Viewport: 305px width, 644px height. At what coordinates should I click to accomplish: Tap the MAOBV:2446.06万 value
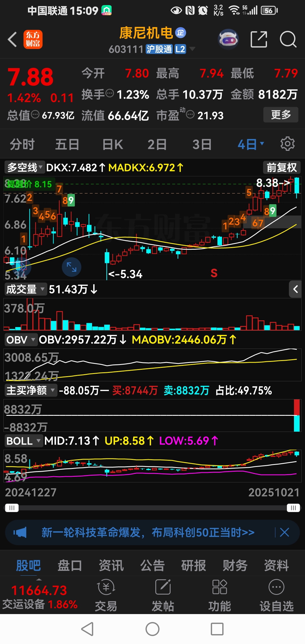(184, 340)
